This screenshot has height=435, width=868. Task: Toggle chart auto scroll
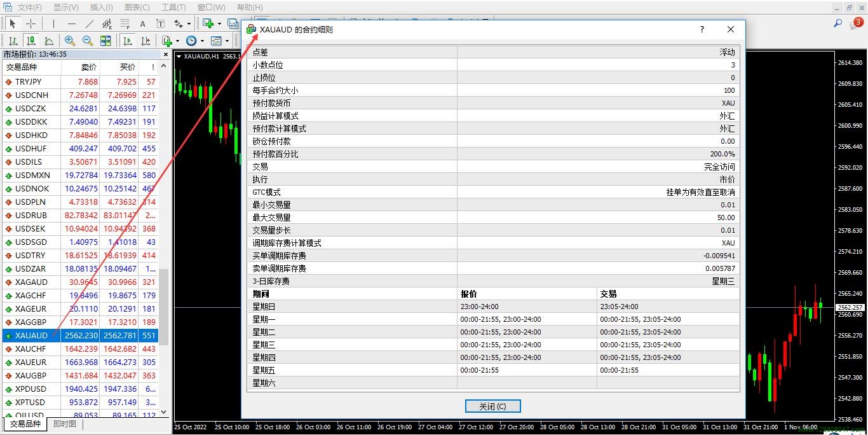tap(128, 41)
